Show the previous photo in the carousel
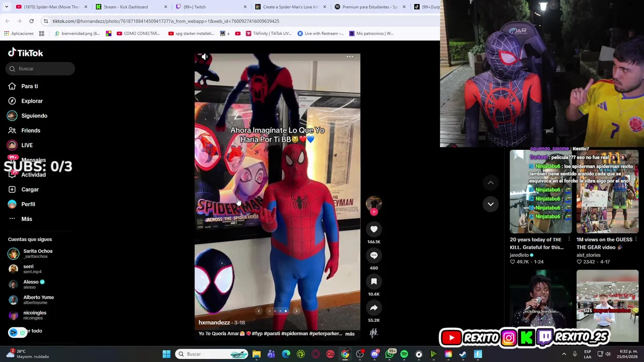The height and width of the screenshot is (362, 644). [x=259, y=311]
